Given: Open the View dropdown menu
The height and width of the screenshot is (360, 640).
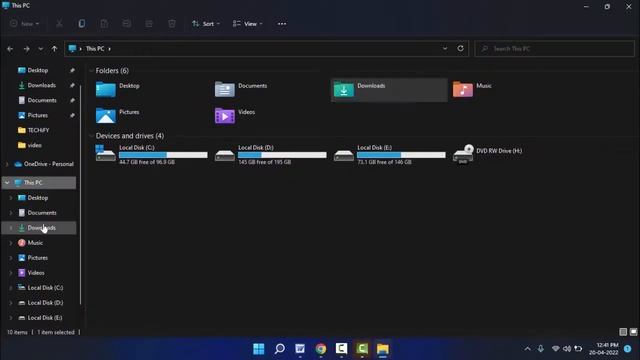Looking at the screenshot, I should click(248, 24).
